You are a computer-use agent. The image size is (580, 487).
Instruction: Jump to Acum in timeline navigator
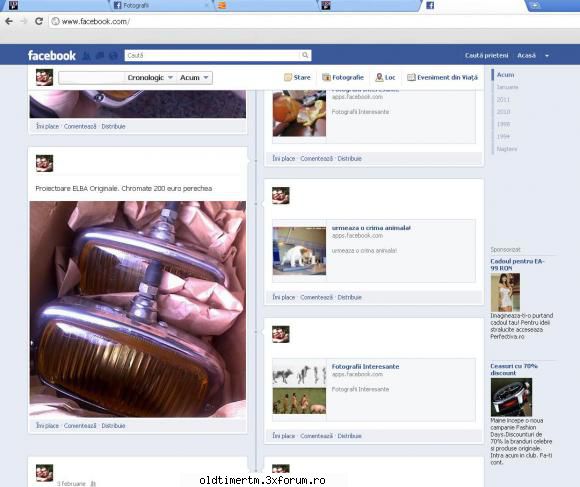click(x=505, y=75)
